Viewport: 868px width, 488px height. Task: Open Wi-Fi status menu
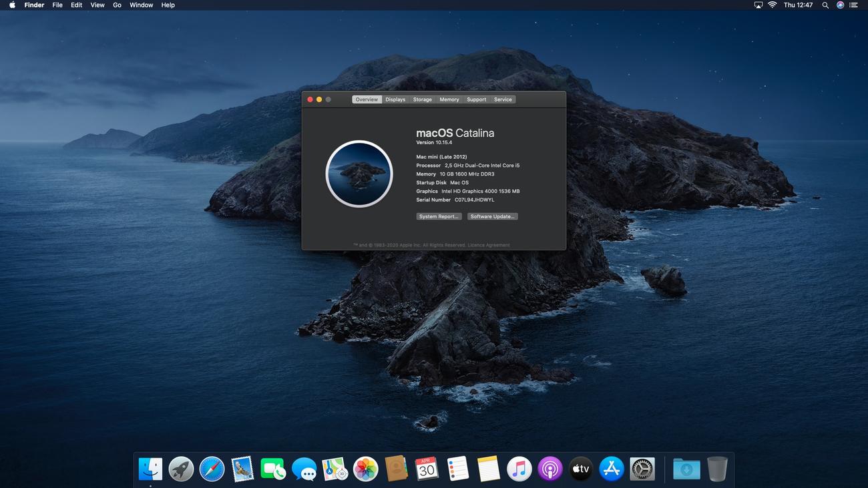773,5
